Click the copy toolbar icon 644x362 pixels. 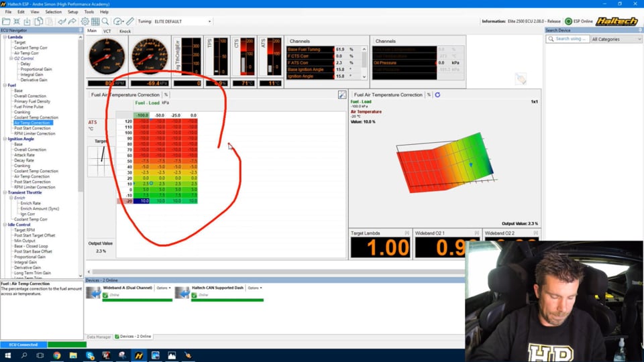39,21
